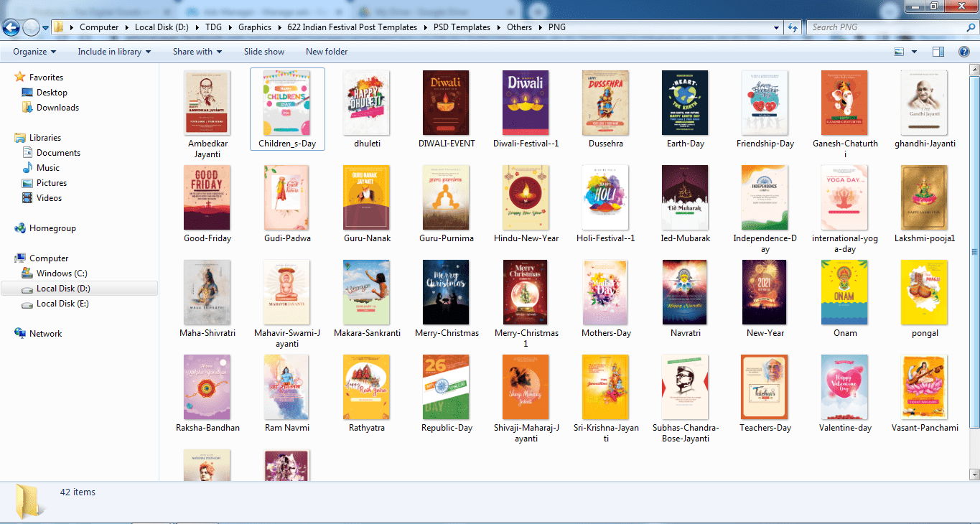The width and height of the screenshot is (980, 524).
Task: Click the Back navigation arrow button
Action: 11,27
